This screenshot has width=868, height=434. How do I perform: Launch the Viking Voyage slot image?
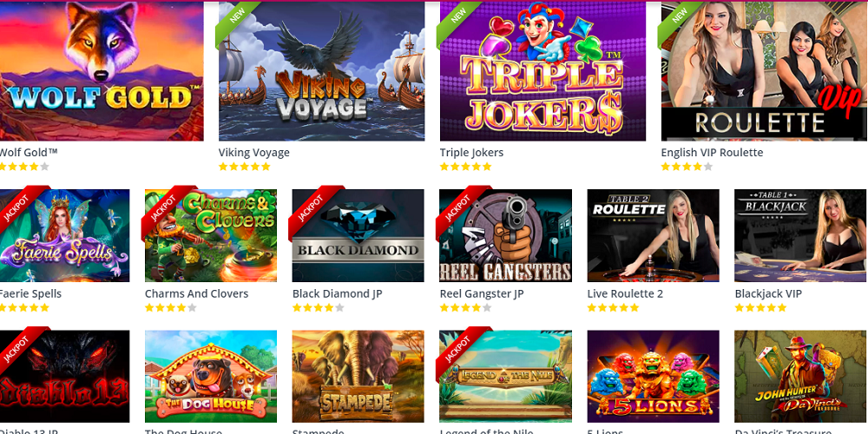[322, 71]
